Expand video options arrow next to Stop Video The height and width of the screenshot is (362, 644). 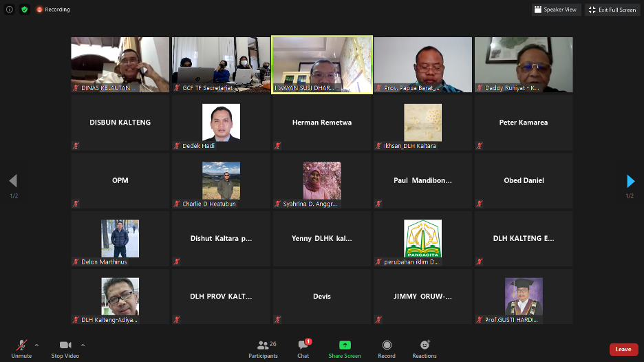(x=83, y=345)
